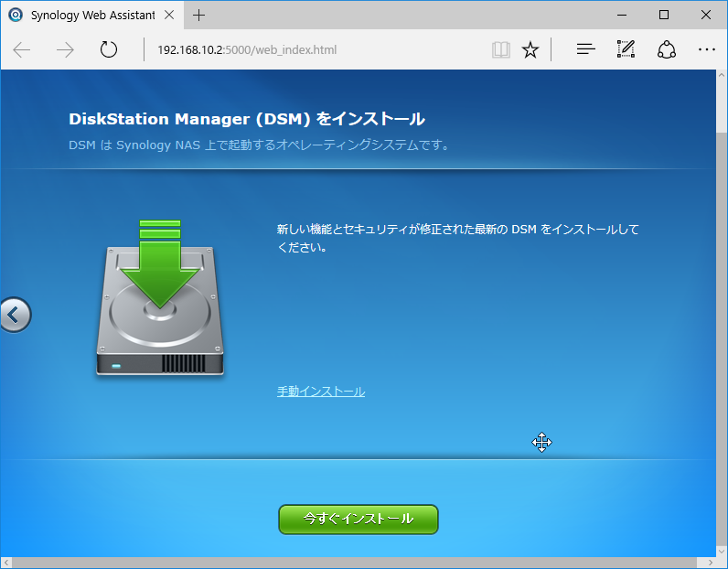
Task: Make a web note pen icon
Action: point(626,49)
